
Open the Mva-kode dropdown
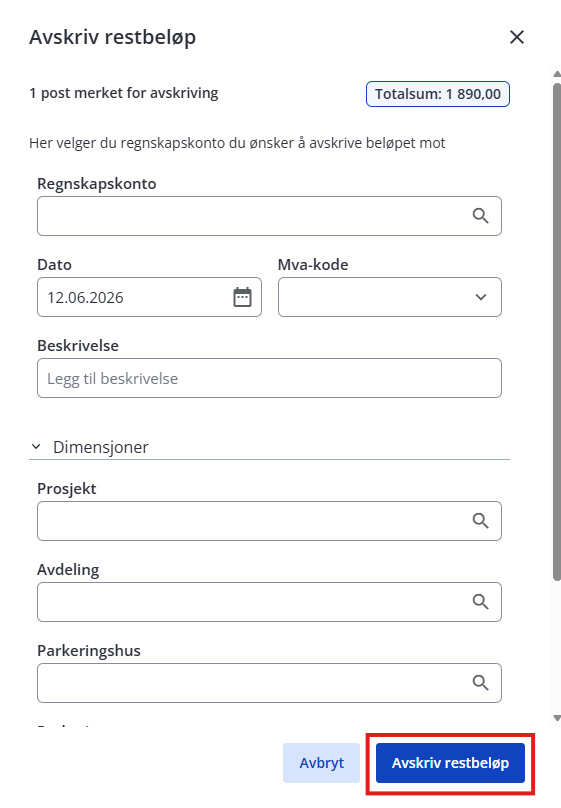(389, 297)
